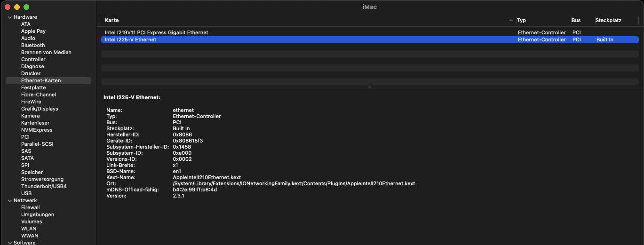Click the Versions-ID value 0x0002
Viewport: 644px width, 245px height.
coord(182,159)
